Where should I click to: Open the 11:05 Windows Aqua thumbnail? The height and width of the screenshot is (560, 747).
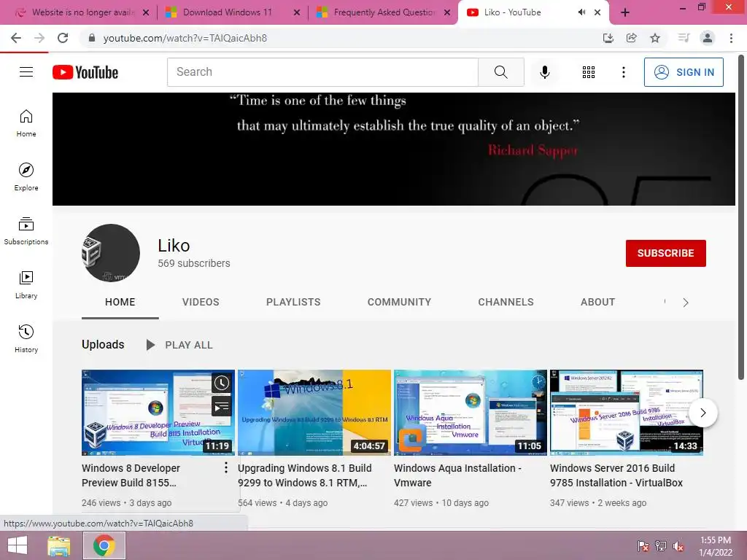[x=471, y=413]
